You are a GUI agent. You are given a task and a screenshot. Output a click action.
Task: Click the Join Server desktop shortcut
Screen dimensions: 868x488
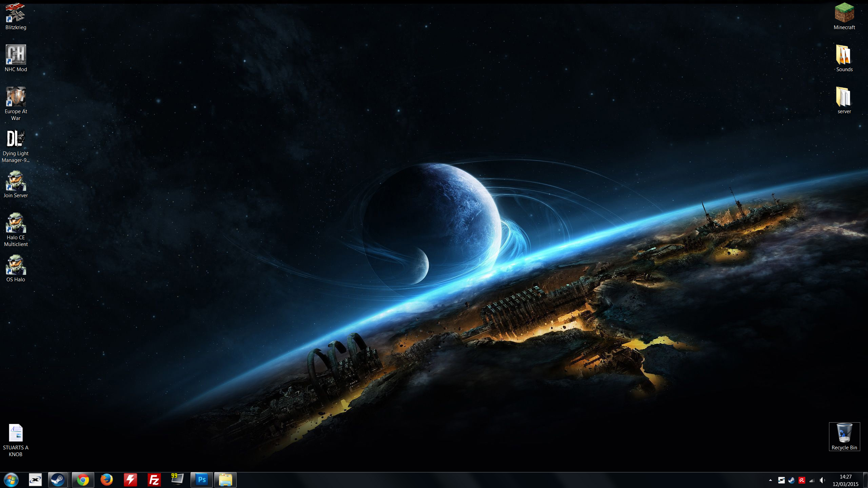click(x=16, y=184)
